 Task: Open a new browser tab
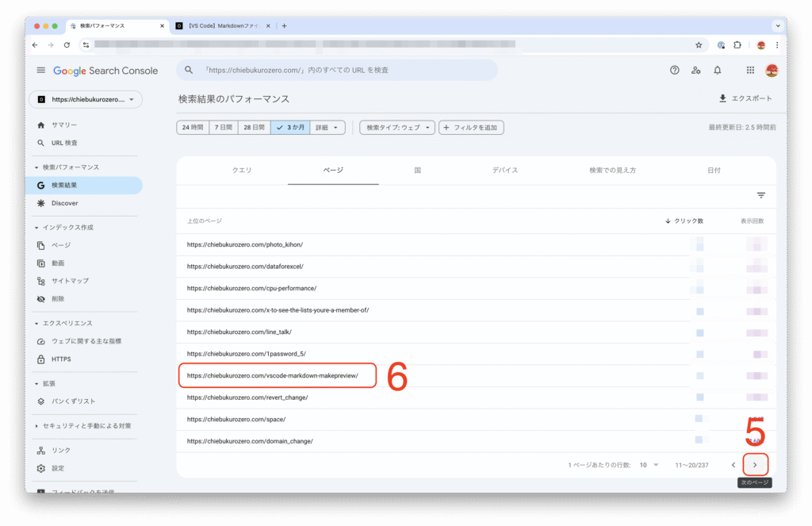pos(285,25)
